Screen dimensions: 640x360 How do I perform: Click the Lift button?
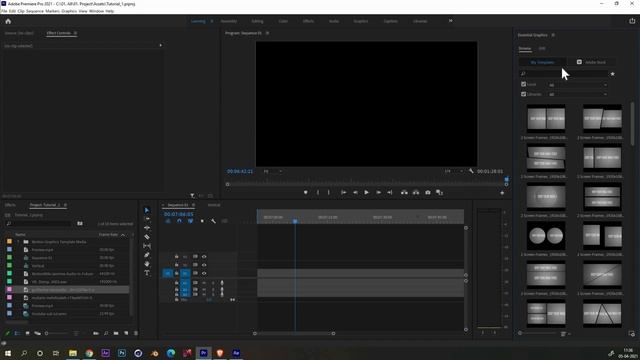tap(404, 193)
